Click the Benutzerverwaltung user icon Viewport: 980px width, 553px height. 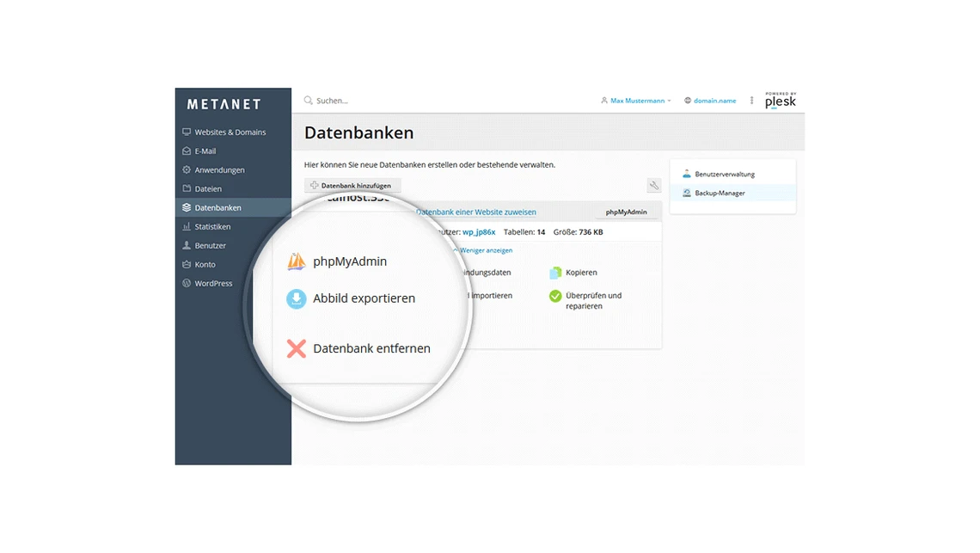pos(687,175)
